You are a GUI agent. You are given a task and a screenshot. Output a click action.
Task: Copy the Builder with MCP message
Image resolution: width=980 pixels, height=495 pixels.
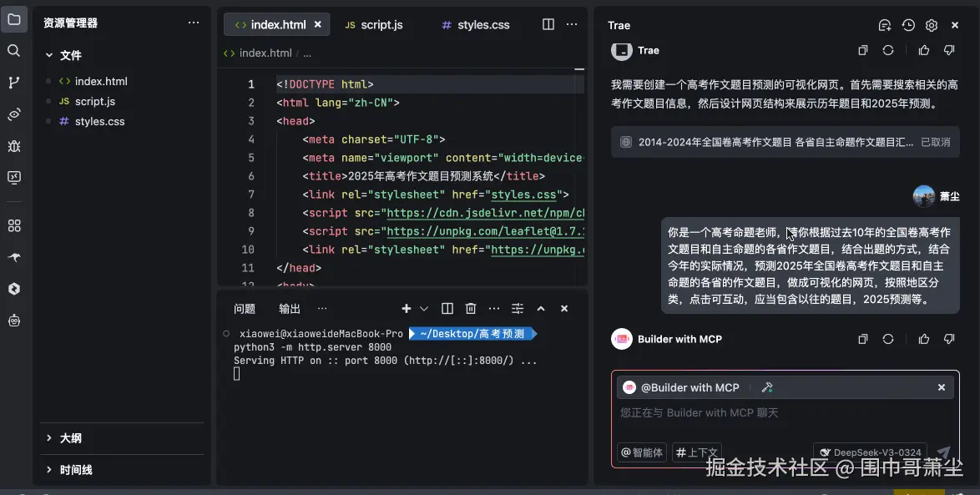[863, 339]
